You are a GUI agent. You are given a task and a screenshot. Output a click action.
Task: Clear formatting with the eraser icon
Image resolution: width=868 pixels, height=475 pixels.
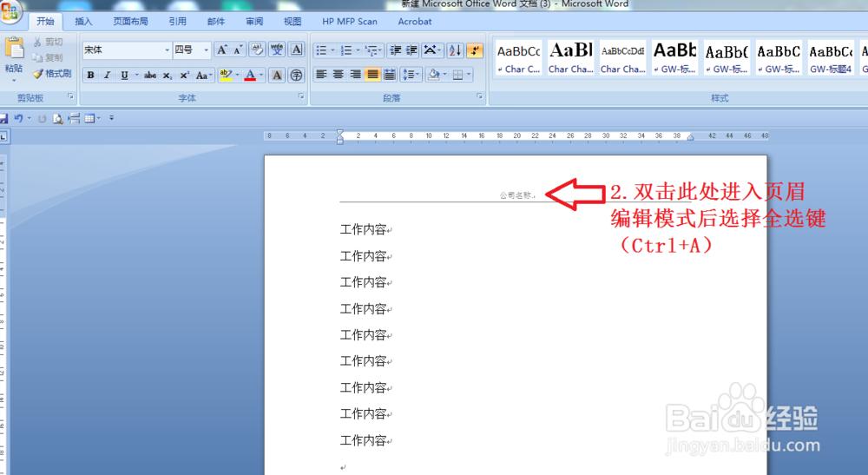[257, 49]
